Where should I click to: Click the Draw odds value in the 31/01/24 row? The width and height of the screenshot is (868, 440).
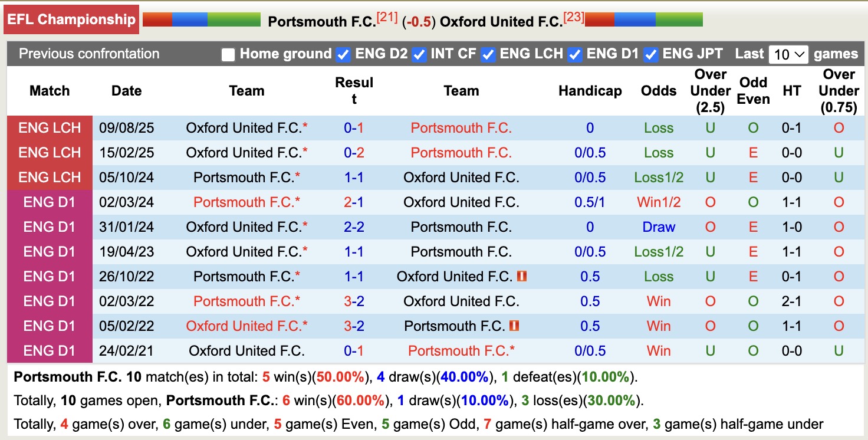(658, 227)
